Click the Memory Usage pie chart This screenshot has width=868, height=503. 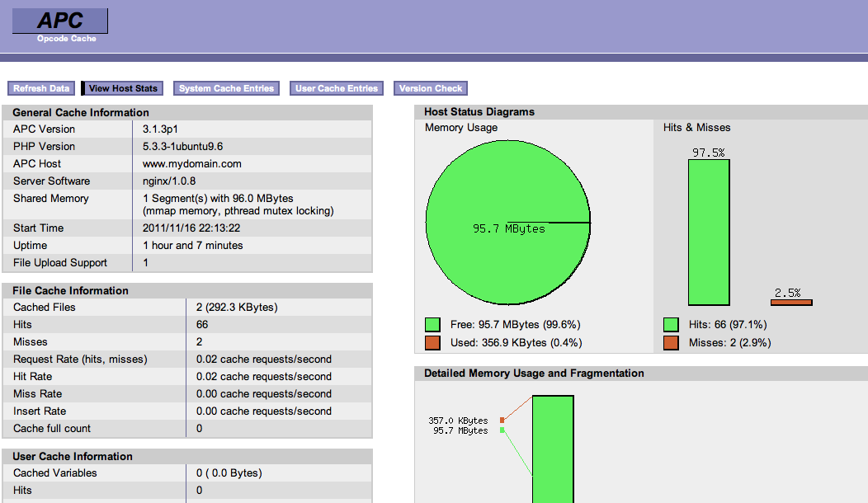tap(507, 223)
